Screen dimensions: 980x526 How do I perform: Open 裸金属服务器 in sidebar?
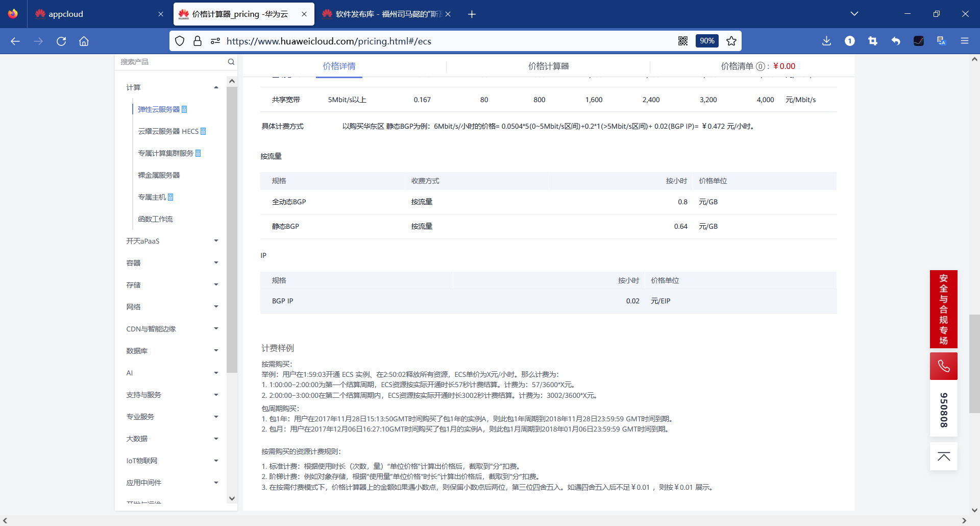pos(159,175)
